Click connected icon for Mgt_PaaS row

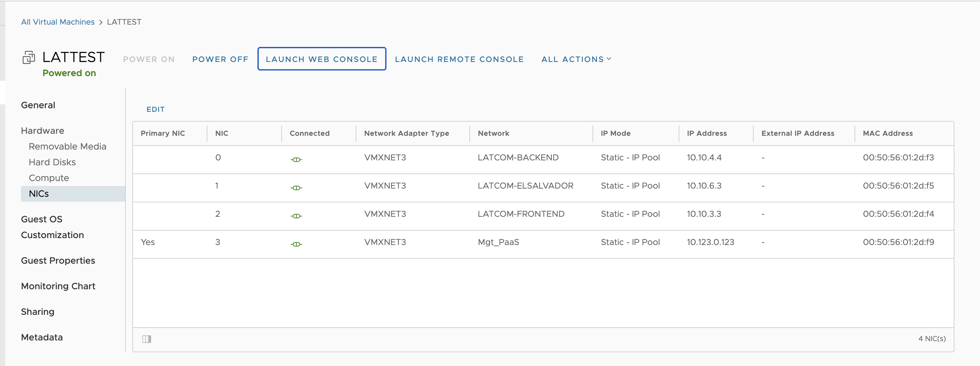tap(296, 244)
